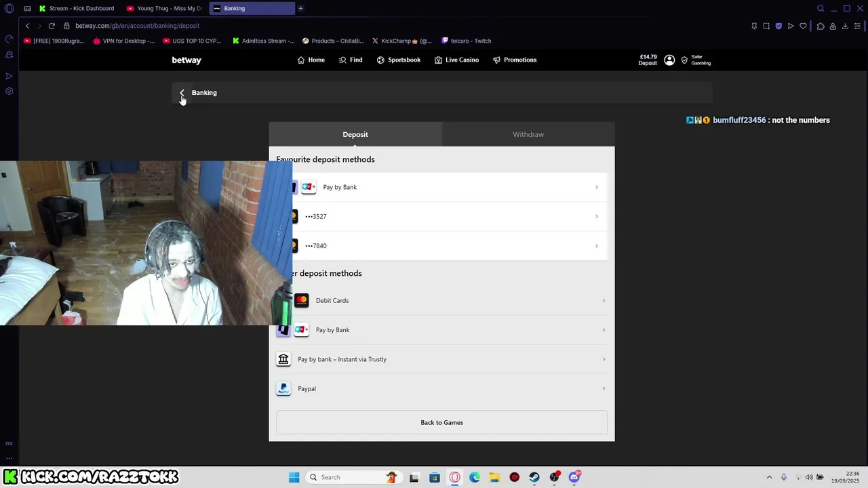Image resolution: width=868 pixels, height=488 pixels.
Task: Switch to the Deposit tab
Action: (355, 134)
